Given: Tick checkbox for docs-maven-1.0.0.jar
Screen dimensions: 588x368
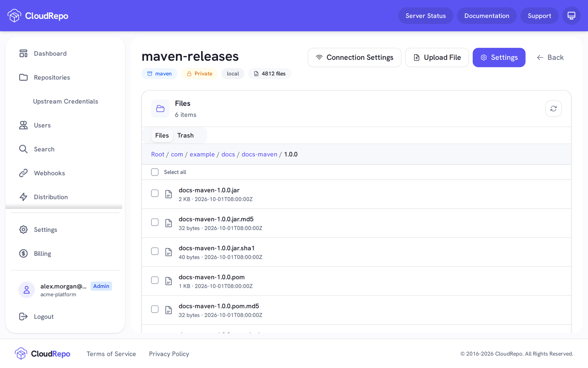Looking at the screenshot, I should 155,193.
